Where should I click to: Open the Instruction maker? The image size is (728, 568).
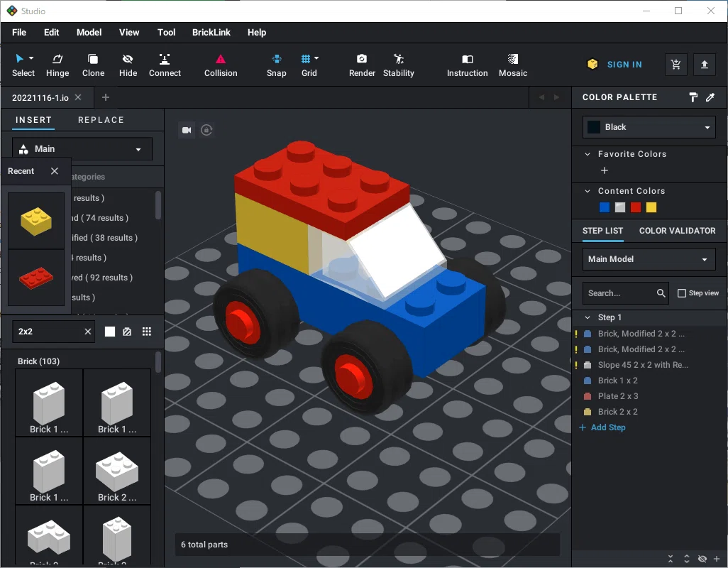(467, 65)
